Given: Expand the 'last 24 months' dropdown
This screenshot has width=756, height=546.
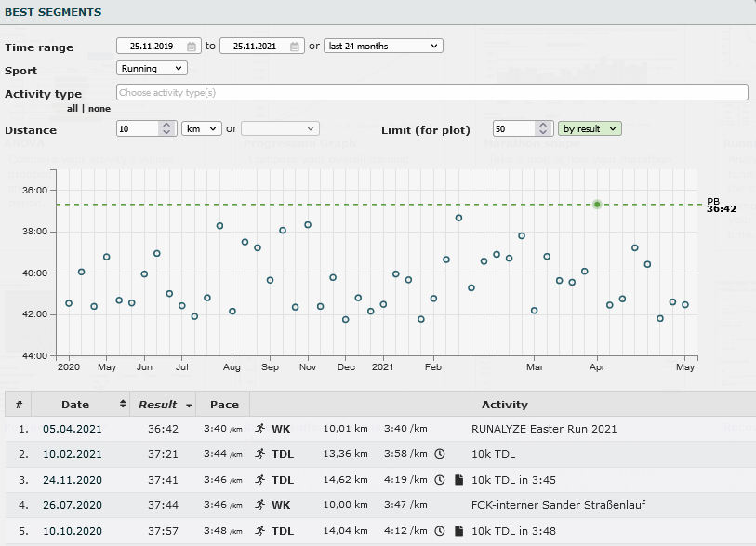Looking at the screenshot, I should (x=383, y=46).
